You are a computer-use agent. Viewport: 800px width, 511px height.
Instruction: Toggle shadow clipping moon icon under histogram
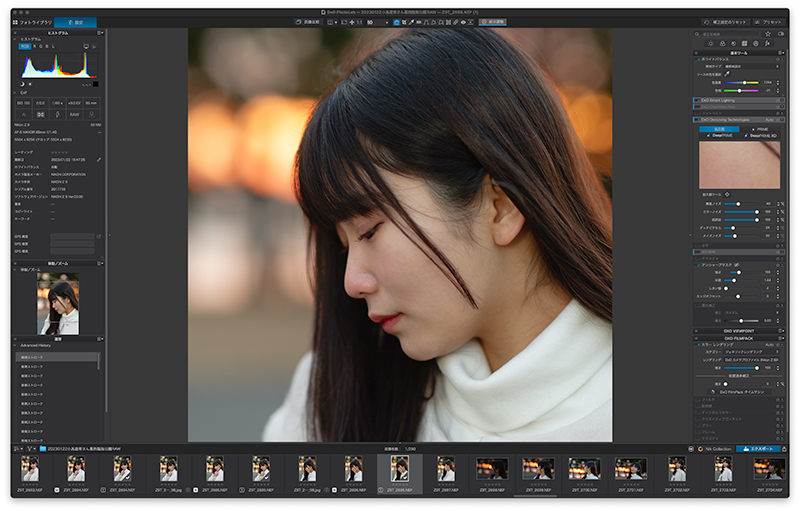point(22,84)
